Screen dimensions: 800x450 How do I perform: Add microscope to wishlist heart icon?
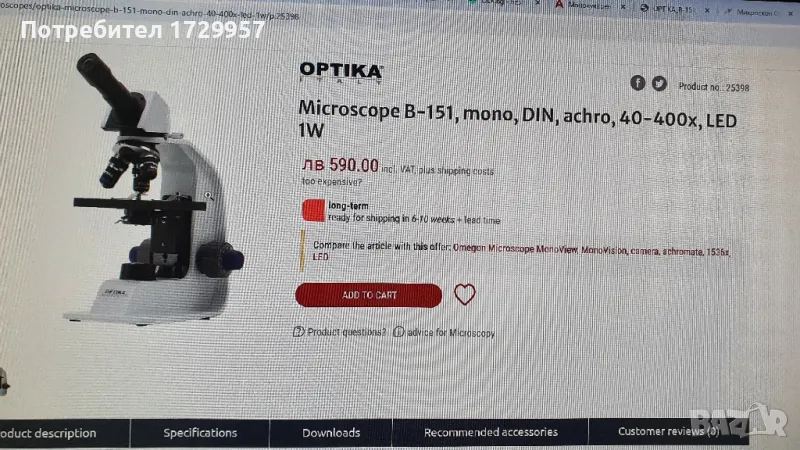pyautogui.click(x=464, y=294)
